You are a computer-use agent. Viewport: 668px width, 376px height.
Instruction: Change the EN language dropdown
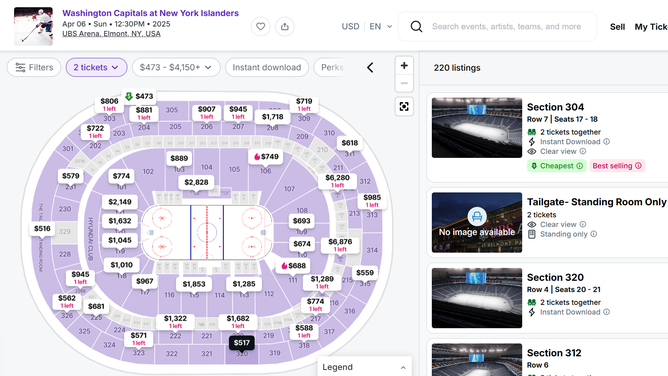pos(380,26)
